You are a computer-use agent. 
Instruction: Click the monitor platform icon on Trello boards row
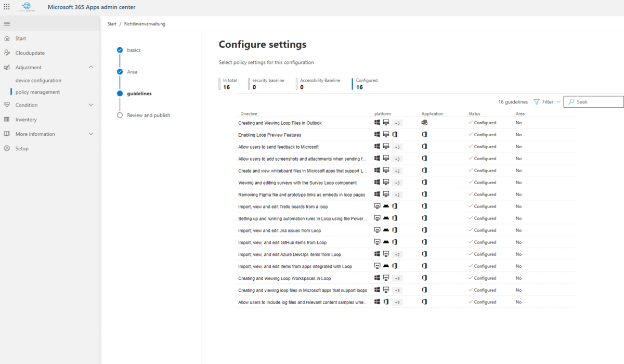click(x=378, y=206)
